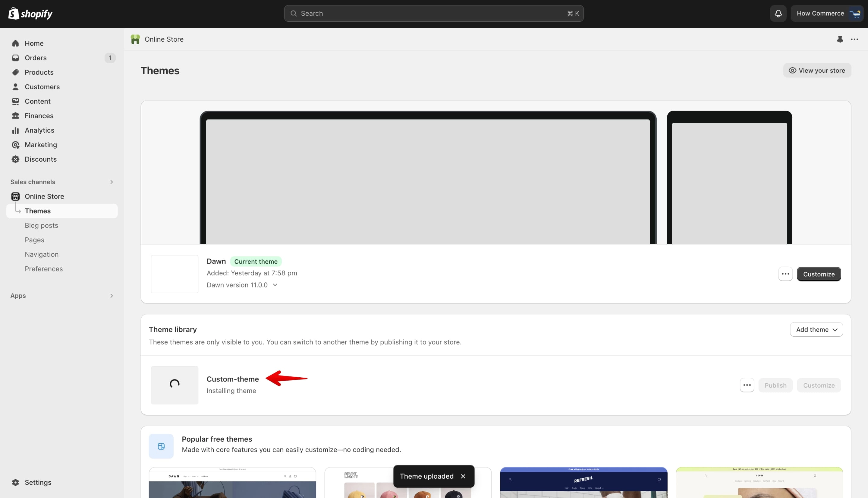Select the Dawn free theme preview card
This screenshot has width=868, height=498.
pyautogui.click(x=232, y=483)
